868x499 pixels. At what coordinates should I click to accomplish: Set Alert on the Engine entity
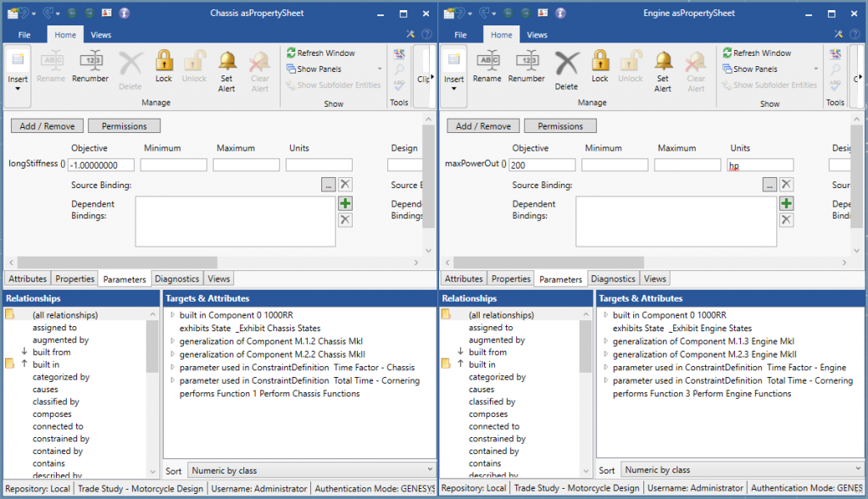coord(662,68)
